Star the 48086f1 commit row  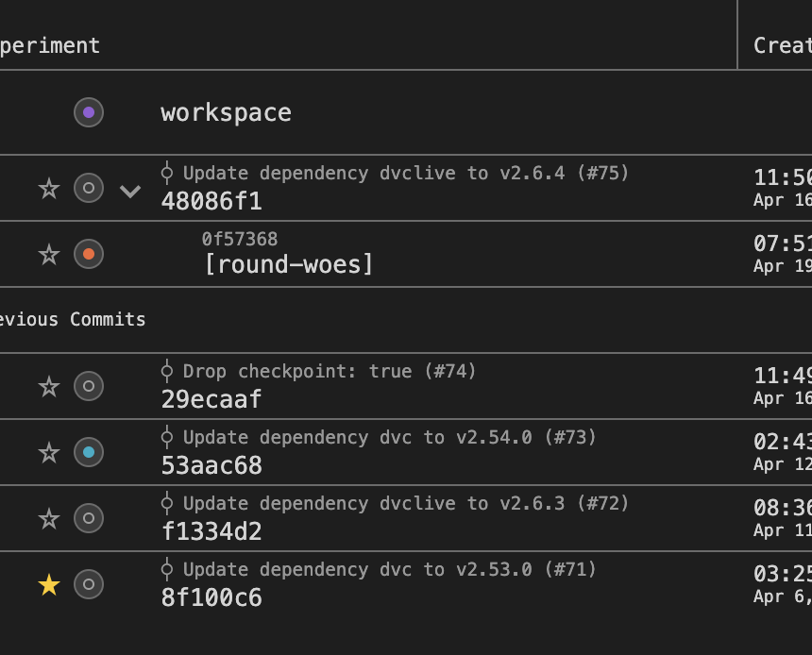tap(49, 188)
